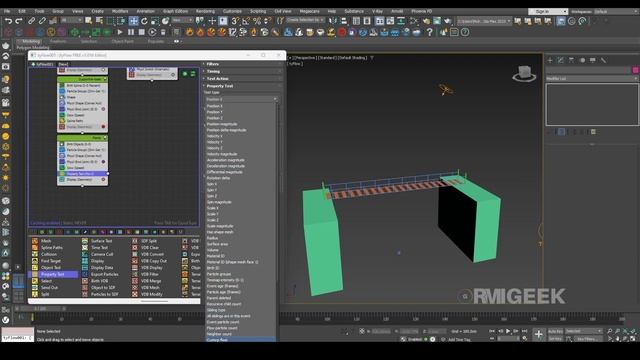
Task: Open the Modify tab in command panel
Action: coord(560,60)
